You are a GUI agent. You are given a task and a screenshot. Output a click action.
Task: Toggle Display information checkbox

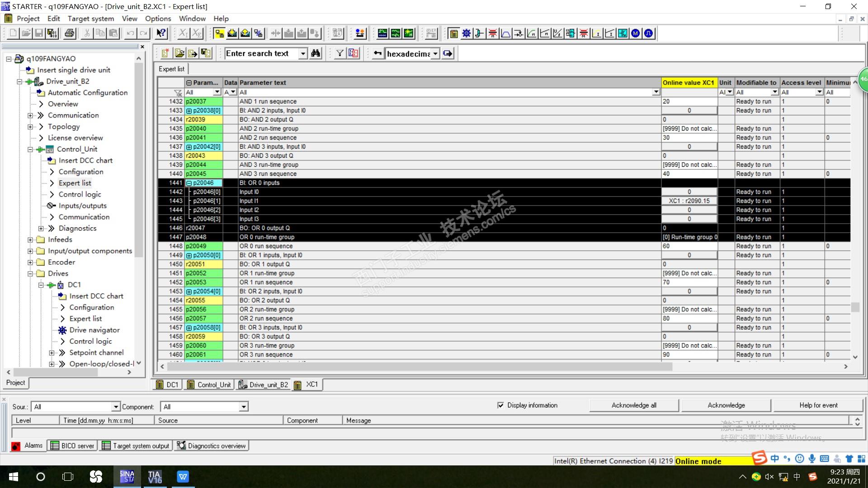pyautogui.click(x=500, y=405)
